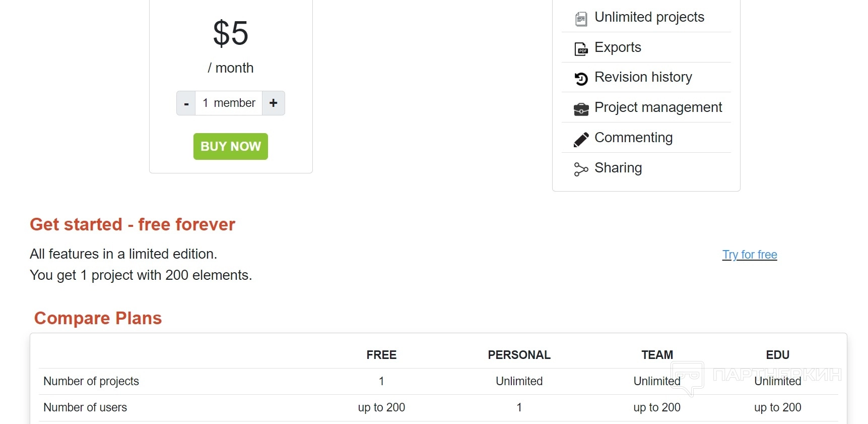Click the PERSONAL plan column header
This screenshot has height=424, width=868.
519,355
